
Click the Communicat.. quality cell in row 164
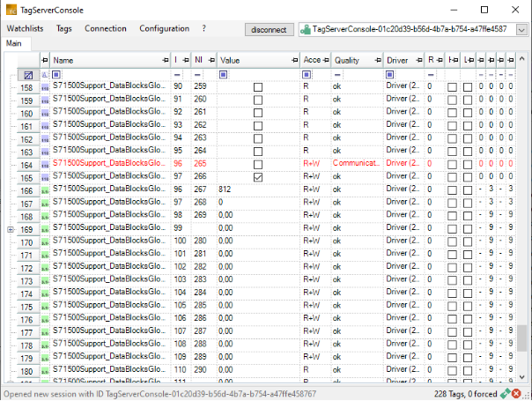[356, 163]
